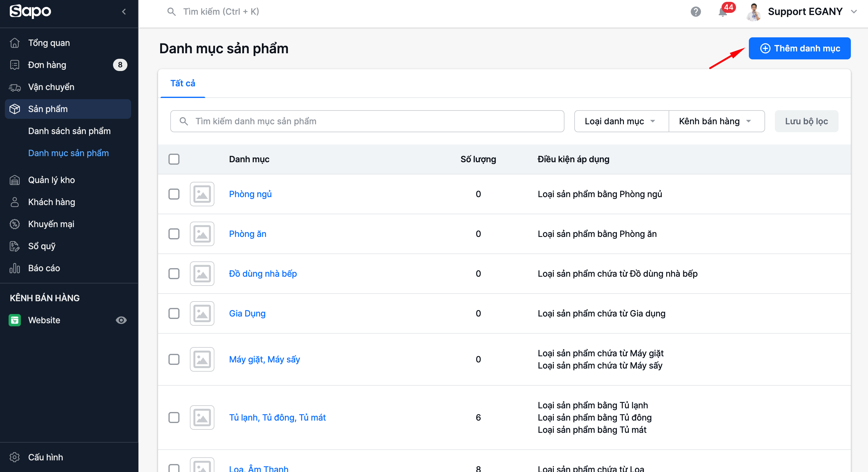Toggle the Website eye visibility icon

pyautogui.click(x=121, y=320)
